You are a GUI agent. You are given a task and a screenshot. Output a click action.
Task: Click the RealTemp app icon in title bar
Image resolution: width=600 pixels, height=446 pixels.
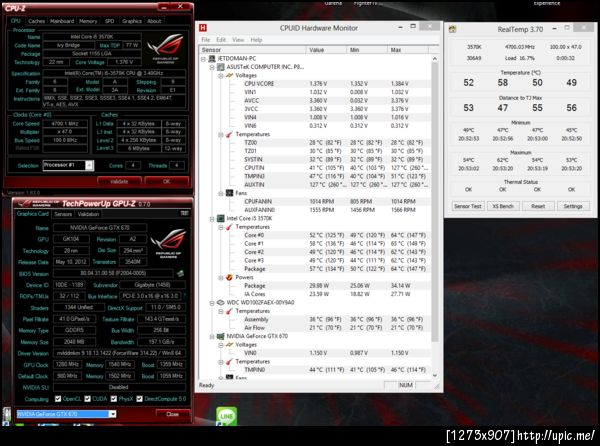pos(452,29)
